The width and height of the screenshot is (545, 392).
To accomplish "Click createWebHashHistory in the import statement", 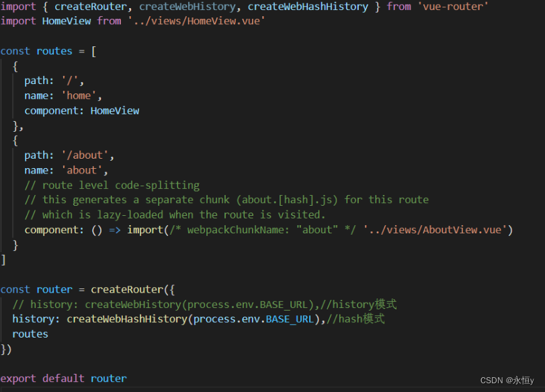I will [x=308, y=6].
